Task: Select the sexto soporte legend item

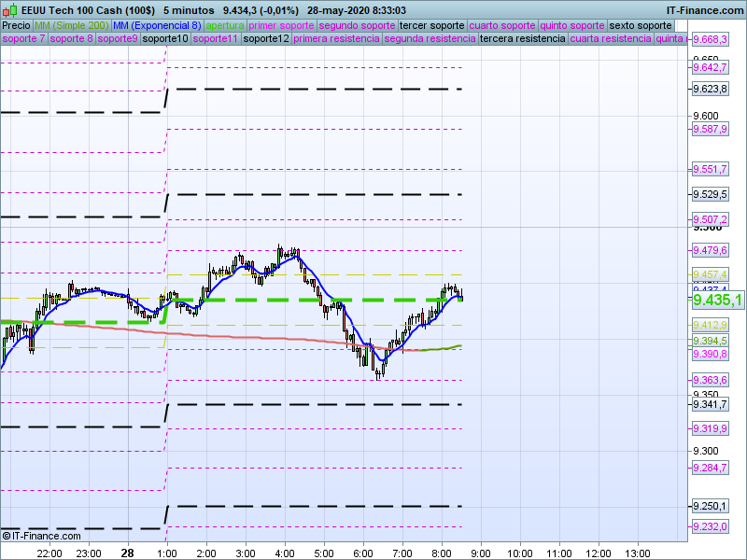Action: (640, 25)
